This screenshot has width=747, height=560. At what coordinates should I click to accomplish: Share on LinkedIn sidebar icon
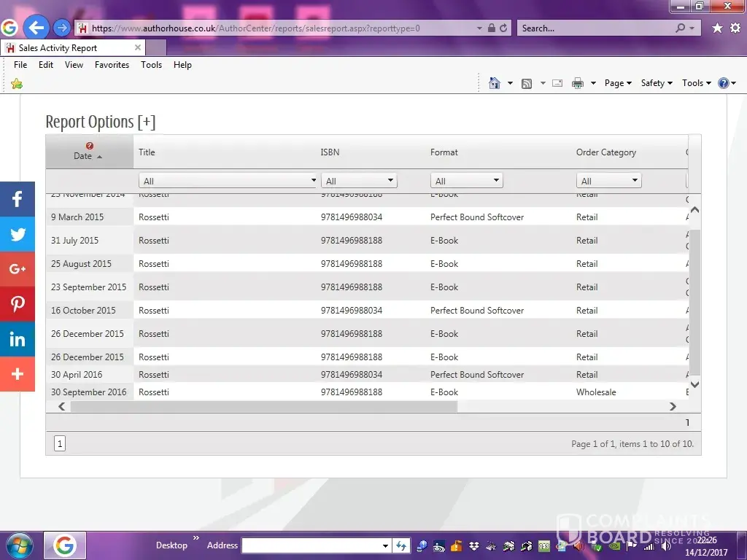tap(18, 339)
